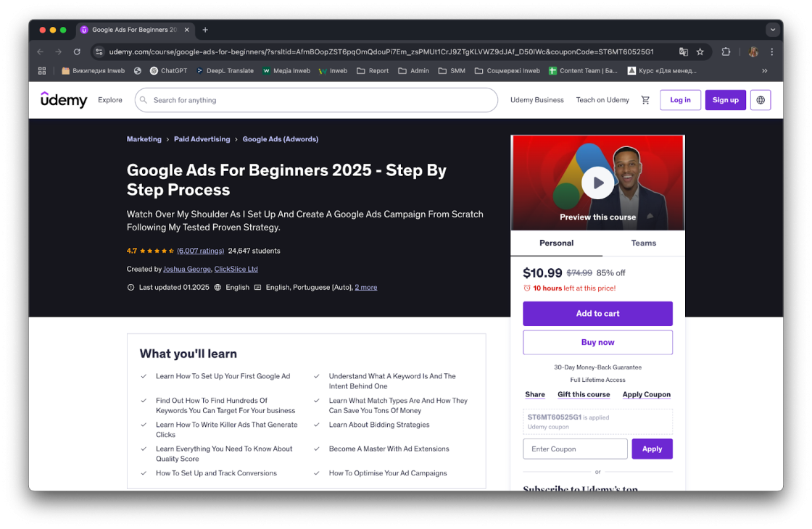Switch to the Teams tab
Viewport: 812px width, 529px height.
coord(643,243)
